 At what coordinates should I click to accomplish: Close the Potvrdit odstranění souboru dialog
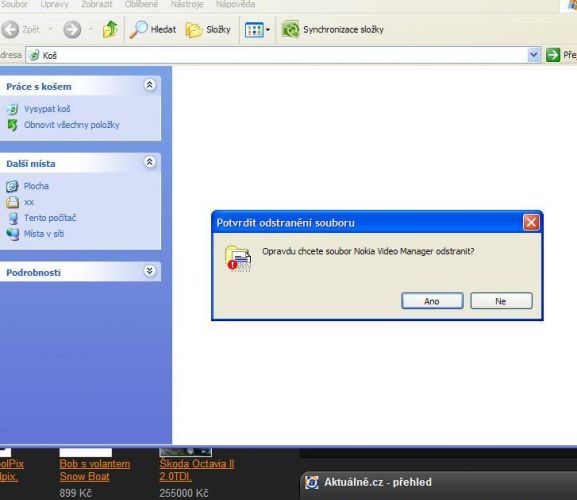[x=531, y=222]
